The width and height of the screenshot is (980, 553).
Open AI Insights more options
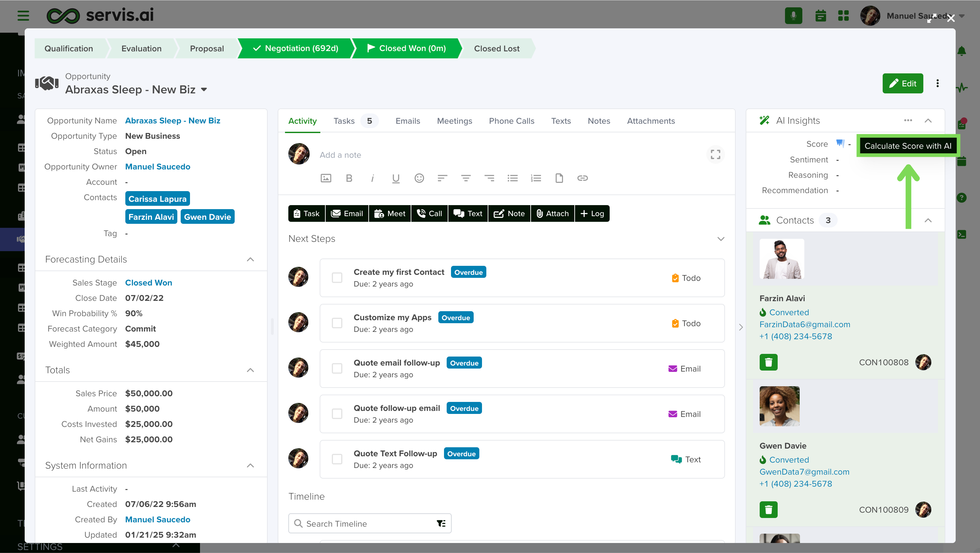point(908,120)
